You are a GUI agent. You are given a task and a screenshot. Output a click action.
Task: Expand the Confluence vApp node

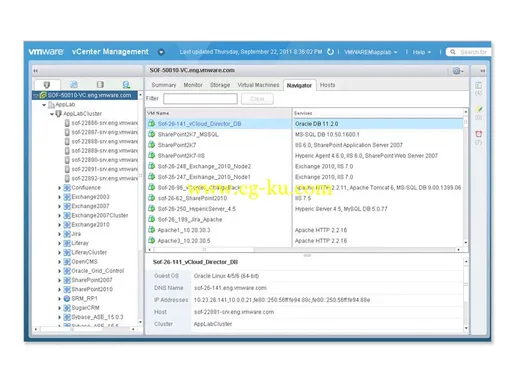click(x=60, y=188)
